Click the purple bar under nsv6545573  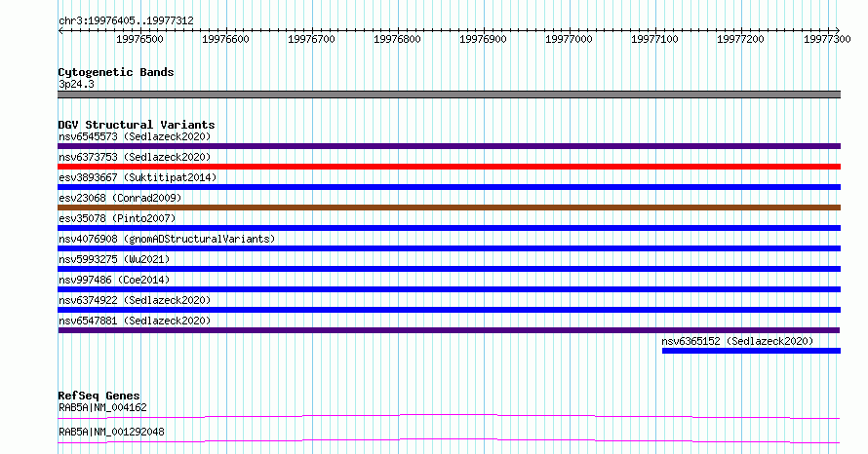coord(449,146)
